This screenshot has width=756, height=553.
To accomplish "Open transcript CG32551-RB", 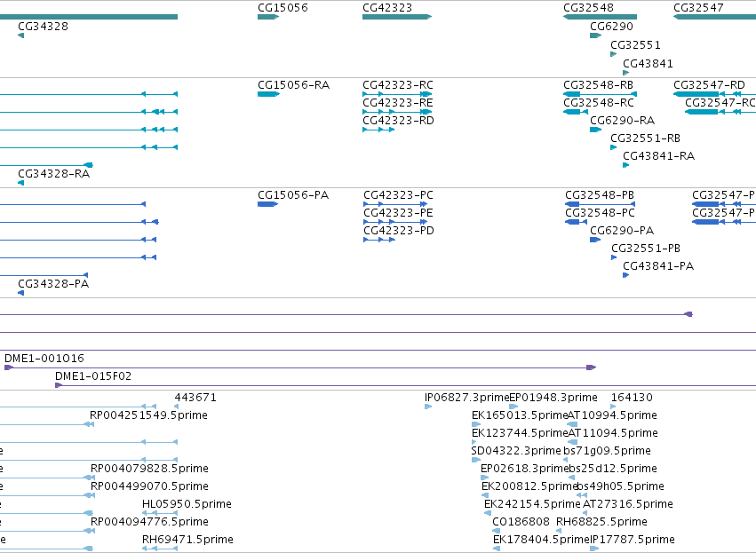I will click(646, 138).
